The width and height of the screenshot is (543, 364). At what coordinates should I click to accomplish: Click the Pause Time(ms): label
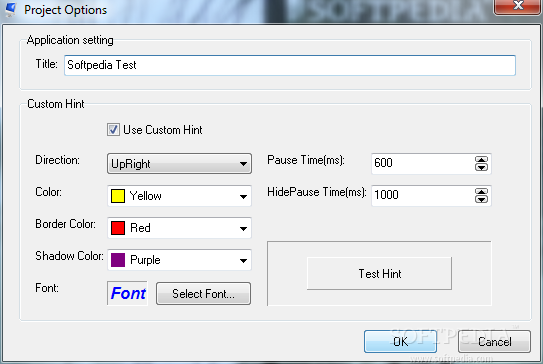coord(306,160)
